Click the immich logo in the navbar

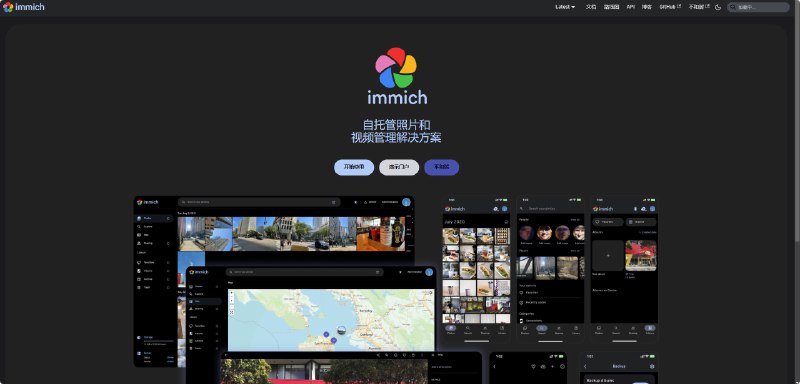pos(23,7)
